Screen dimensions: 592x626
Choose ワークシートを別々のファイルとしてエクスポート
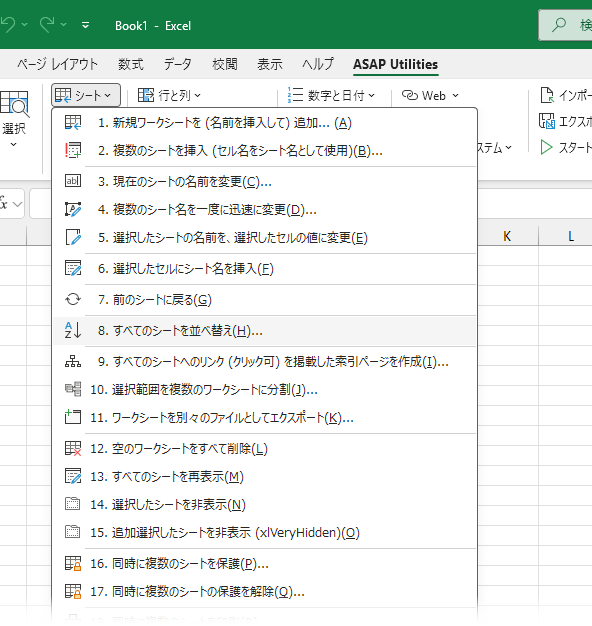[x=265, y=417]
